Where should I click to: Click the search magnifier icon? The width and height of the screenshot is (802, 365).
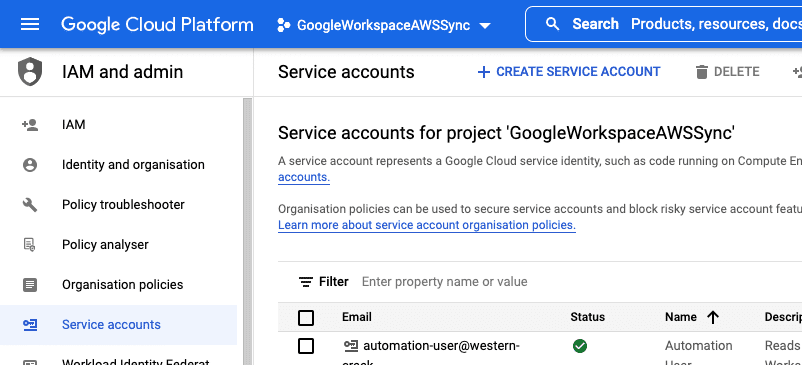[552, 24]
